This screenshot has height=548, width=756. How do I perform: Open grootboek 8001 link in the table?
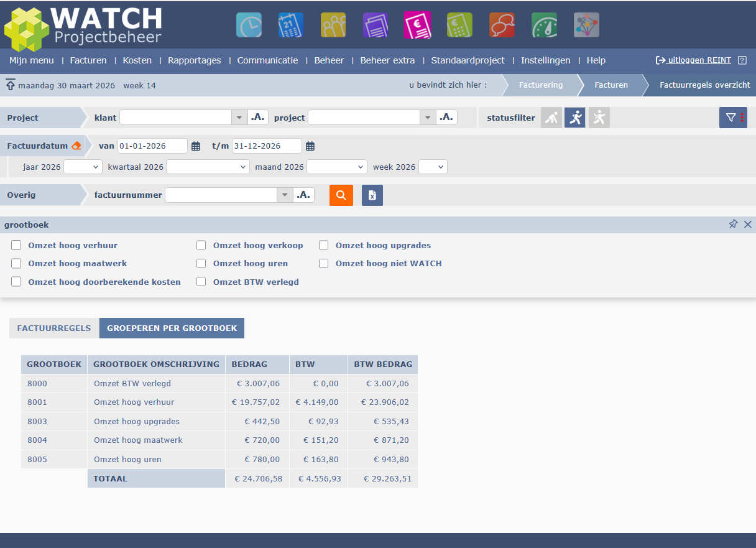[37, 402]
